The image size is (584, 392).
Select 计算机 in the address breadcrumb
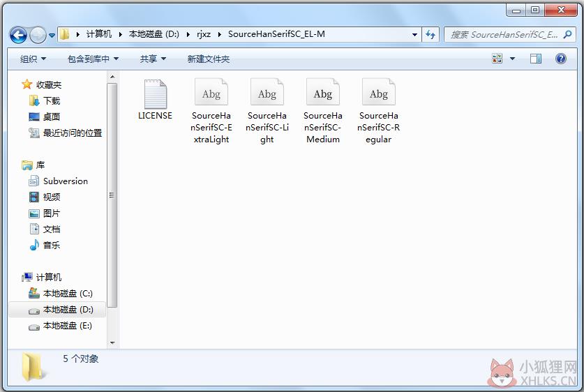(x=98, y=34)
